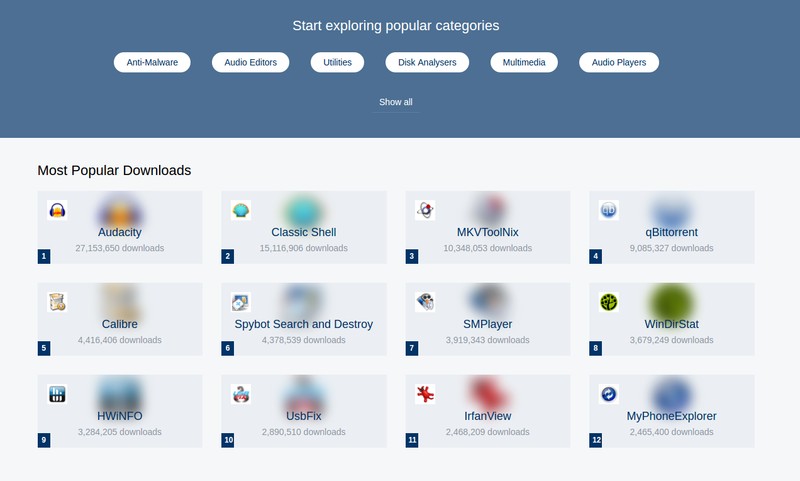The width and height of the screenshot is (800, 481).
Task: Click the rank 2 badge on Classic Shell
Action: point(228,256)
